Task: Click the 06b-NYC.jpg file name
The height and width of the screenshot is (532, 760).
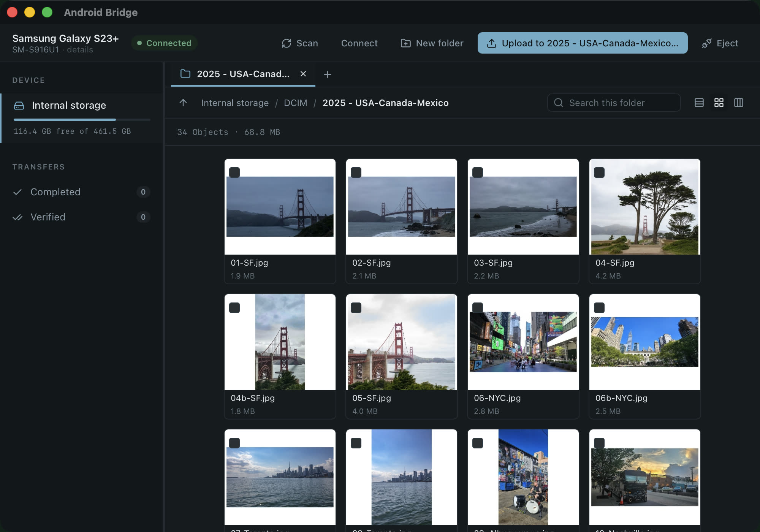Action: 622,398
